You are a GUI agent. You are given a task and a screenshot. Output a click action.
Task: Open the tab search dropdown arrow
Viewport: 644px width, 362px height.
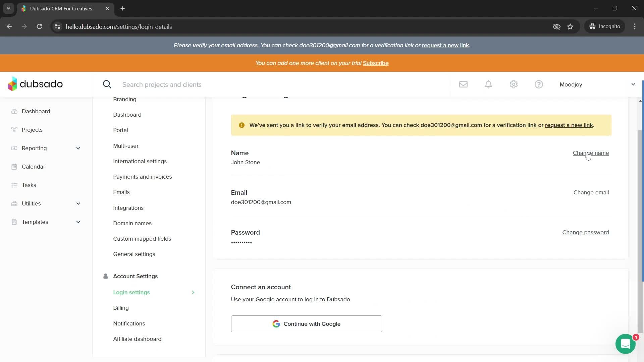click(x=8, y=8)
